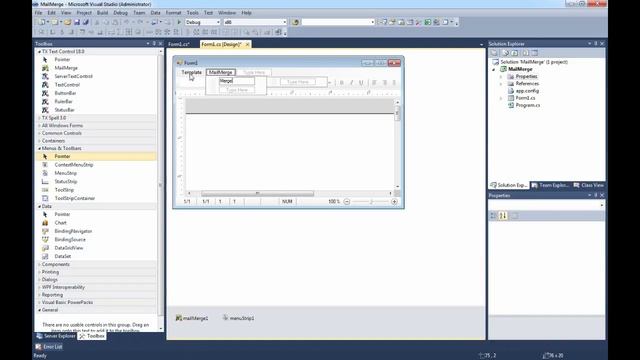Click the Merge menu item text box
This screenshot has height=360, width=640.
tap(237, 81)
